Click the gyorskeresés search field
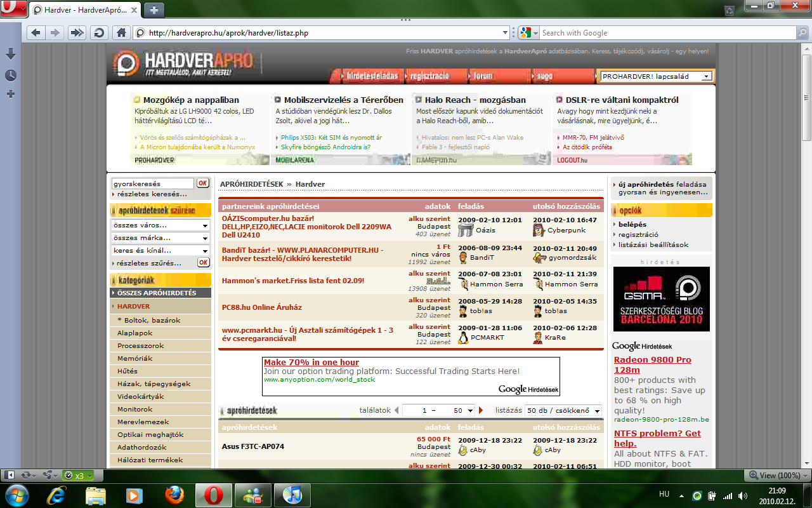 [152, 184]
